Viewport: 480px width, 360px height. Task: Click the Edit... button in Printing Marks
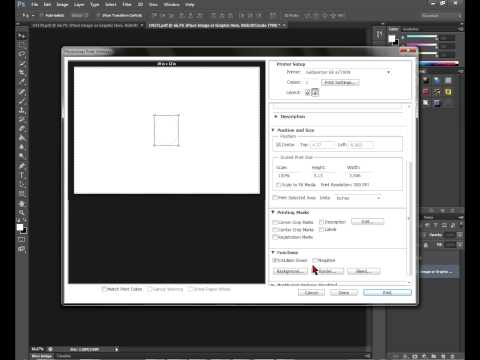click(x=367, y=222)
